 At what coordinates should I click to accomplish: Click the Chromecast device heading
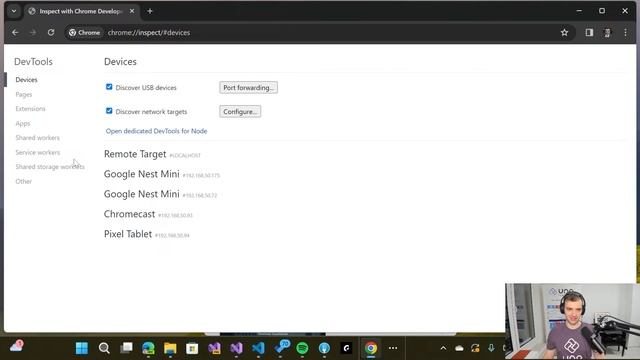pos(129,214)
